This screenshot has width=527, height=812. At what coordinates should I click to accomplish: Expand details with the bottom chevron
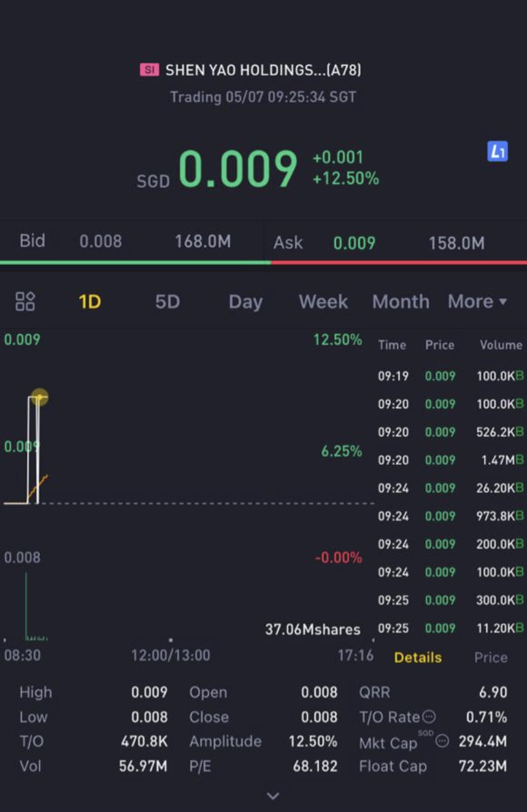(273, 795)
